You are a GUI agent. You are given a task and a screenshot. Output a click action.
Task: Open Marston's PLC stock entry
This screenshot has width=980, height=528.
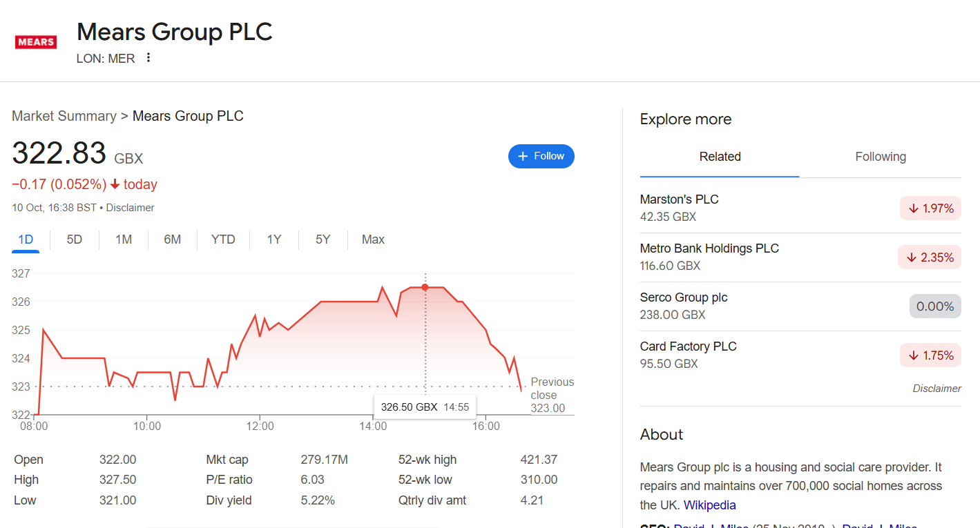680,199
